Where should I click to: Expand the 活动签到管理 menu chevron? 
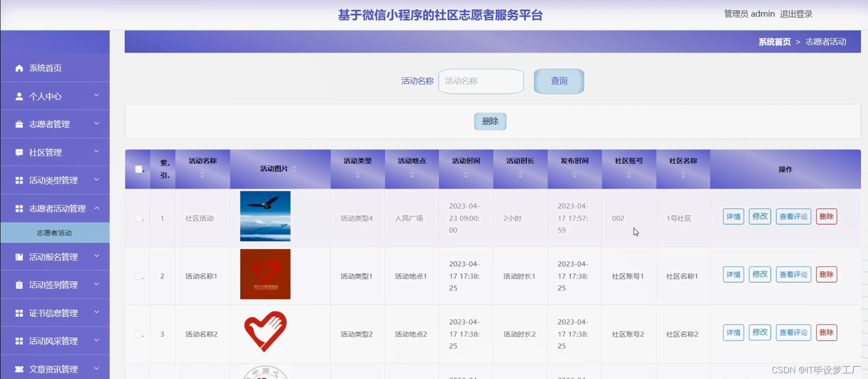pos(97,284)
